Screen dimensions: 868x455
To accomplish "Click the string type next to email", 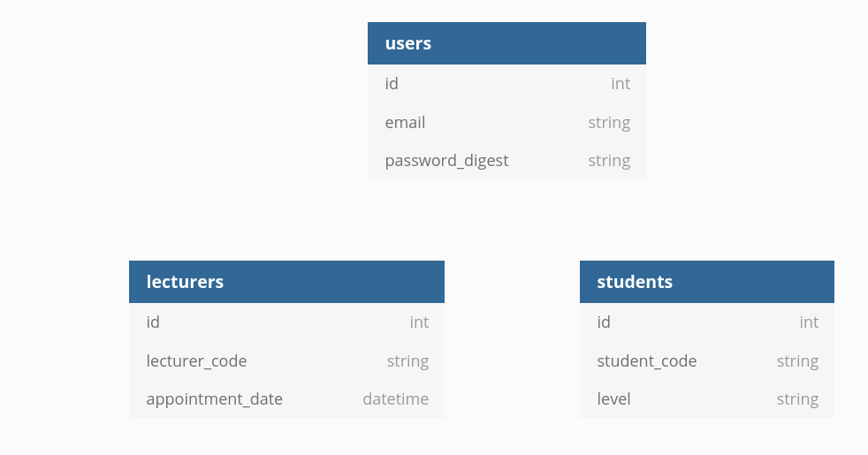I will coord(610,123).
